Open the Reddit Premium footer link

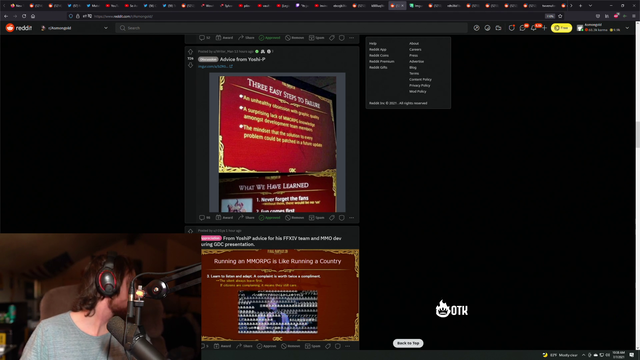tap(382, 62)
